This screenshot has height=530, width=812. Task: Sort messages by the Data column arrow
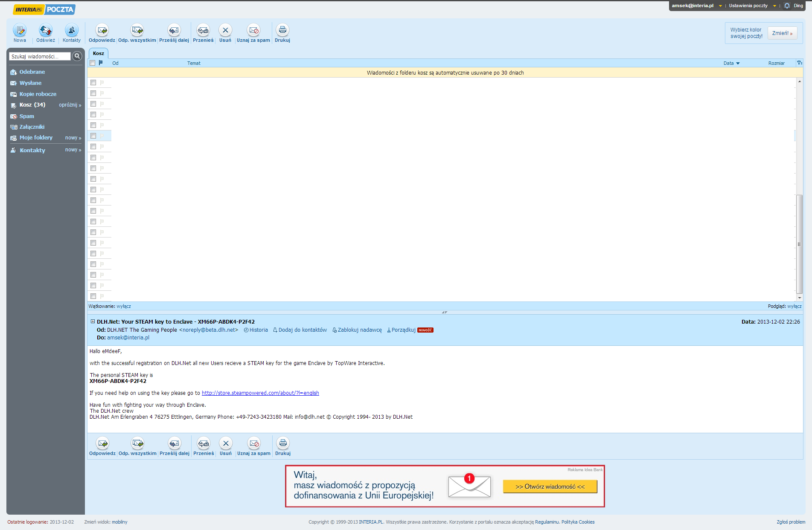[x=738, y=63]
